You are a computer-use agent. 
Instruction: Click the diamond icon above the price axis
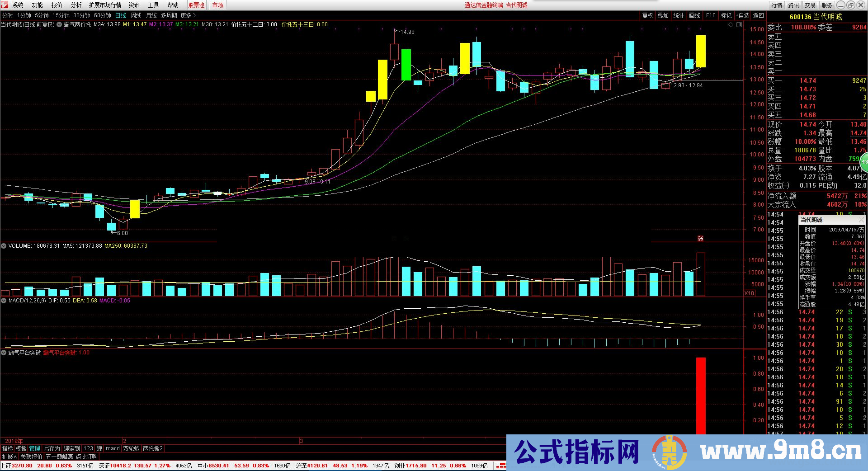[x=731, y=25]
